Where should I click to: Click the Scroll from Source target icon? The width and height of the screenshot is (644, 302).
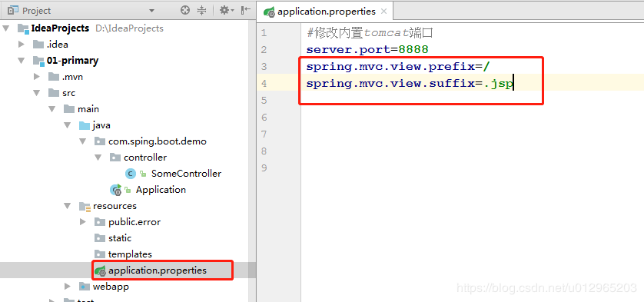pyautogui.click(x=185, y=10)
